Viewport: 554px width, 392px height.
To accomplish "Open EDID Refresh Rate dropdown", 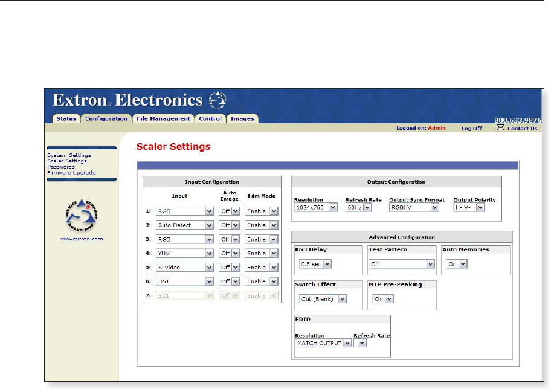I will (359, 343).
